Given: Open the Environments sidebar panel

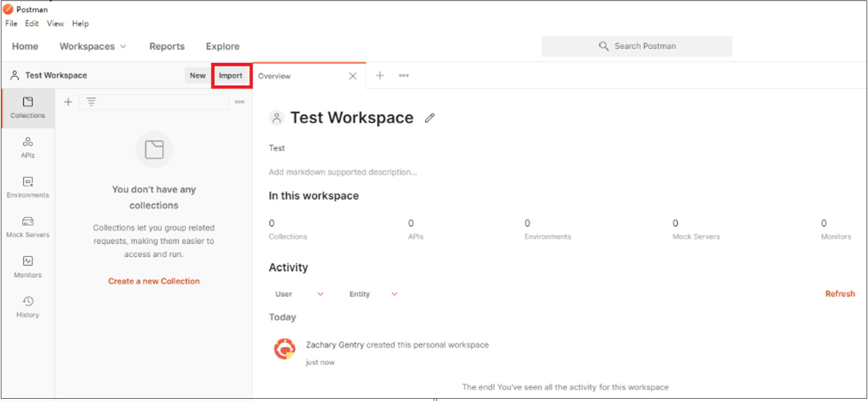Looking at the screenshot, I should tap(28, 187).
